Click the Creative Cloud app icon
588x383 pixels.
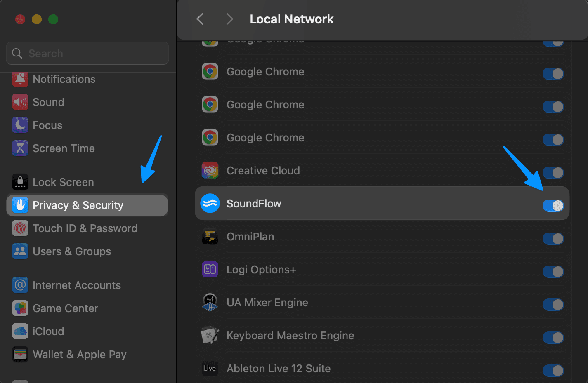[210, 171]
